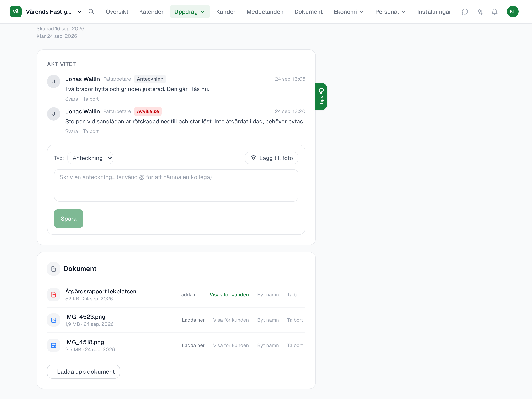Screen dimensions: 532x399
Task: Open the green Tips side tab
Action: click(x=321, y=96)
